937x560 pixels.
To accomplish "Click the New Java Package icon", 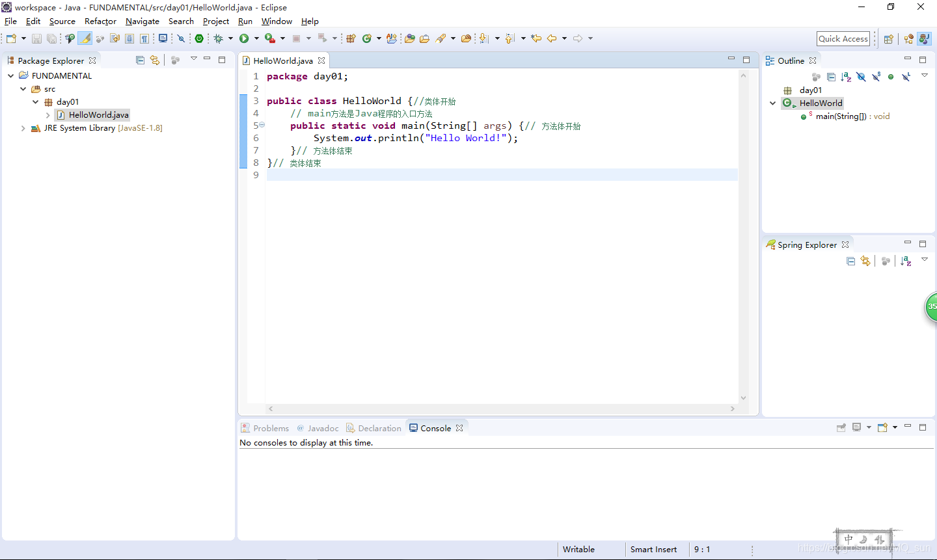I will pyautogui.click(x=351, y=38).
